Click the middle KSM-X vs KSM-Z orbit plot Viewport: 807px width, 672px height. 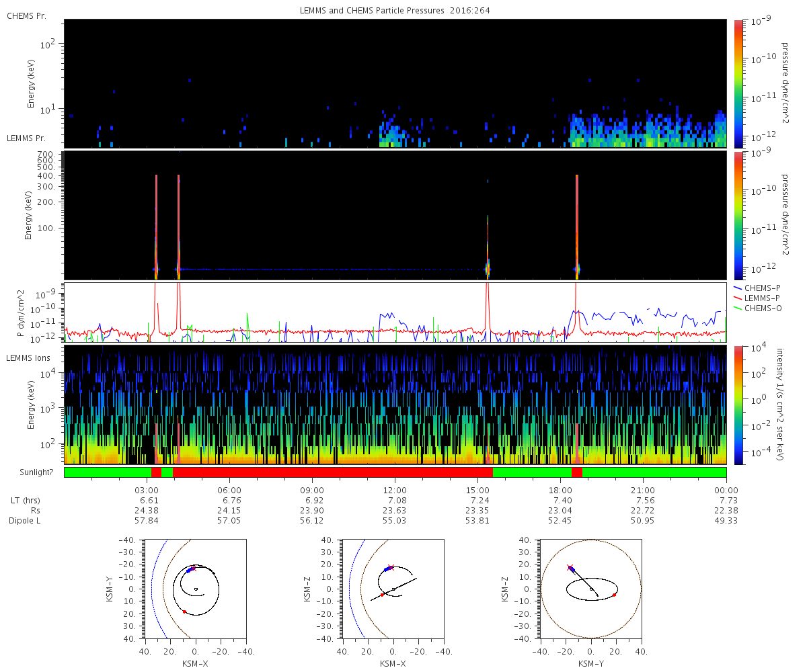point(393,589)
